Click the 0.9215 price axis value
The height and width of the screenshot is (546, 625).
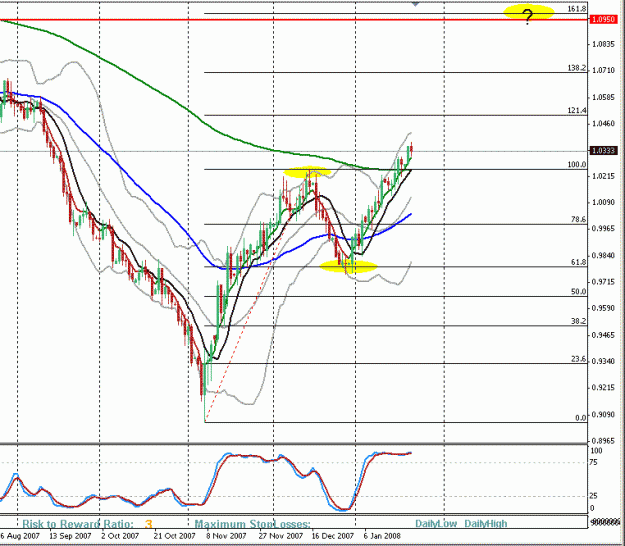(603, 388)
